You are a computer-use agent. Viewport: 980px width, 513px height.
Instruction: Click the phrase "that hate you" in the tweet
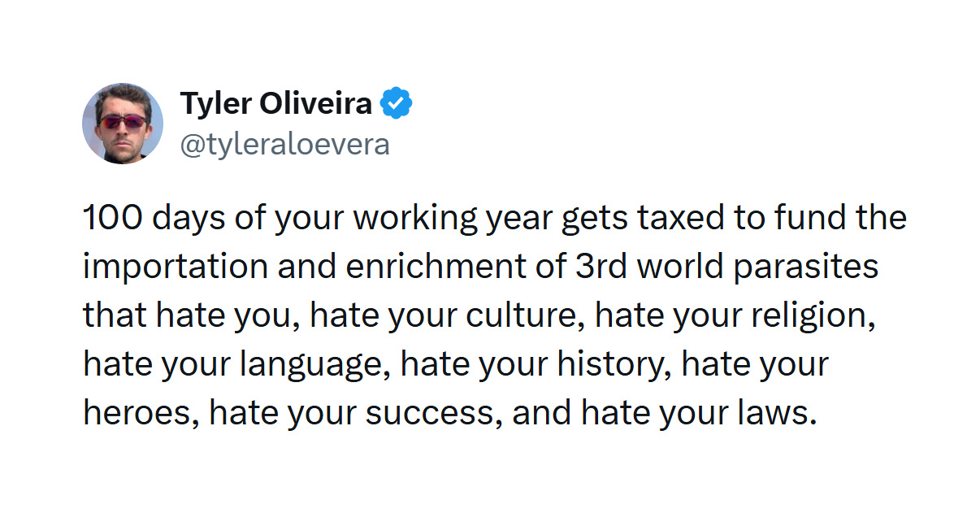point(184,316)
